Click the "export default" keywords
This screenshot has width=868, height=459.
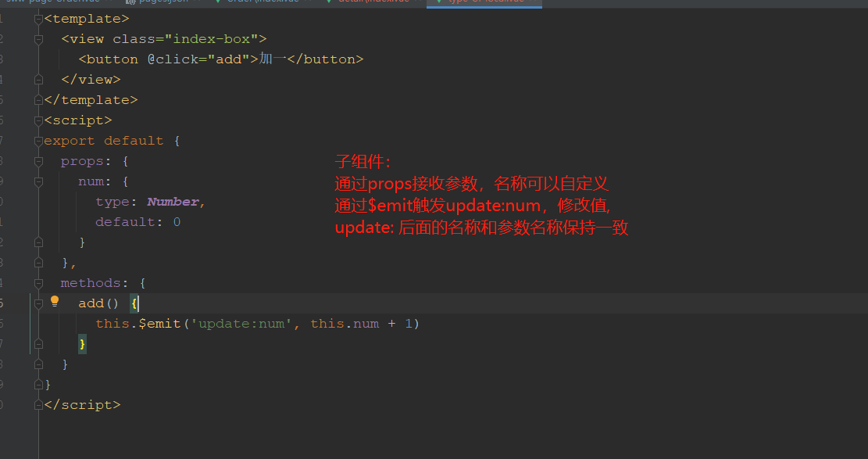103,141
